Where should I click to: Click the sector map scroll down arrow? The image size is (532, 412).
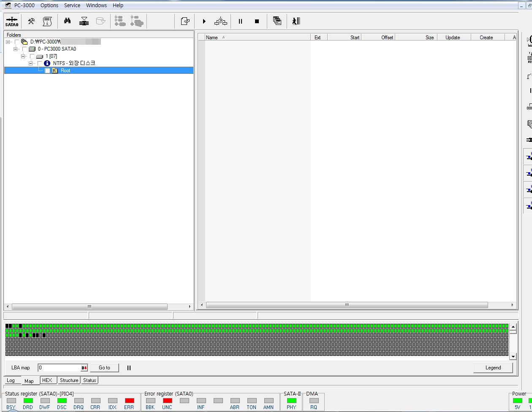[x=513, y=357]
